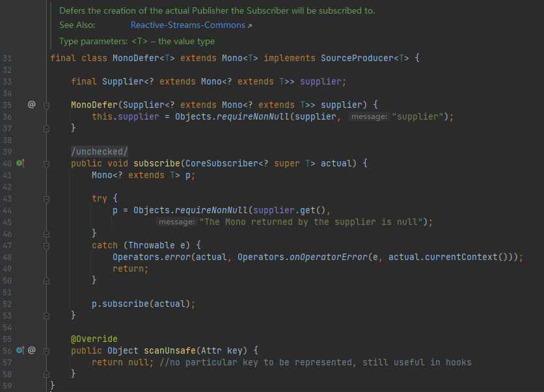Click line number 52 in the gutter

8,304
